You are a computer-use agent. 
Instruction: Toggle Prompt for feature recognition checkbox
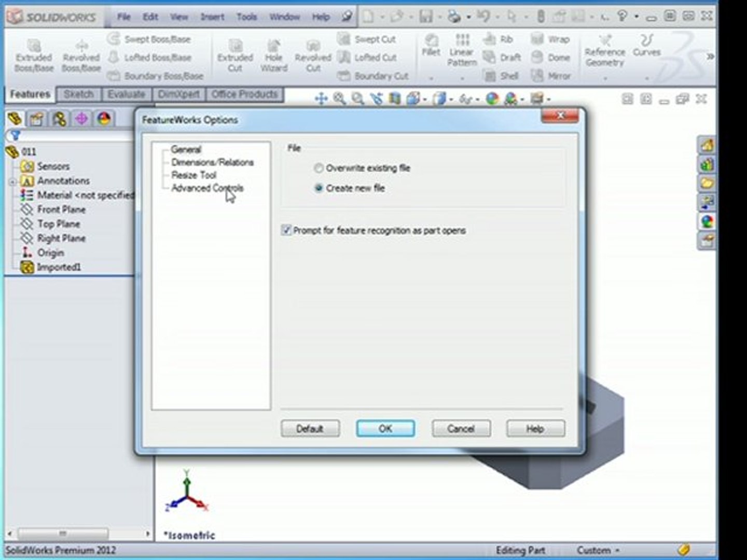[286, 230]
